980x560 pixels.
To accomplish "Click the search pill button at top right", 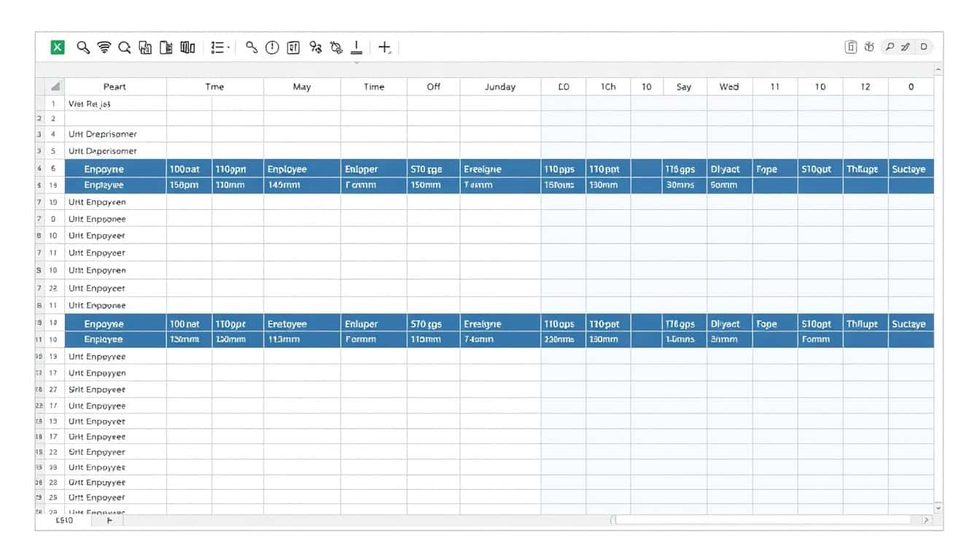I will pyautogui.click(x=890, y=47).
